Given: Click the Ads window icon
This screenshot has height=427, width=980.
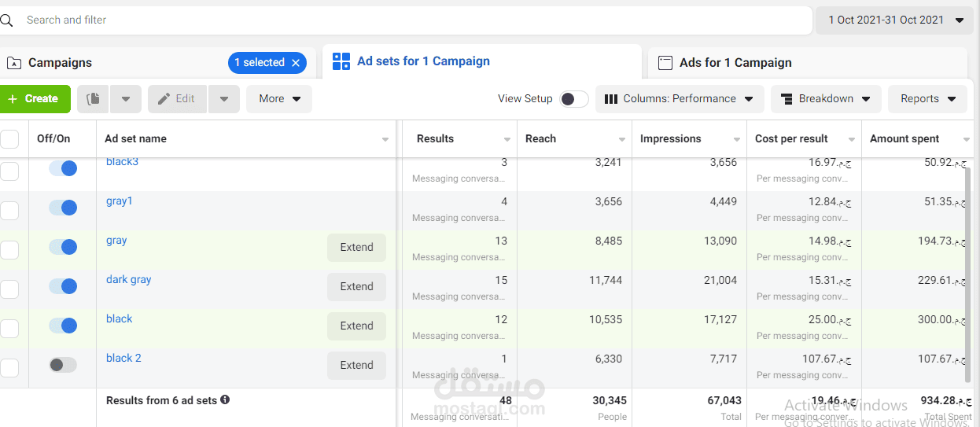Looking at the screenshot, I should pyautogui.click(x=665, y=63).
